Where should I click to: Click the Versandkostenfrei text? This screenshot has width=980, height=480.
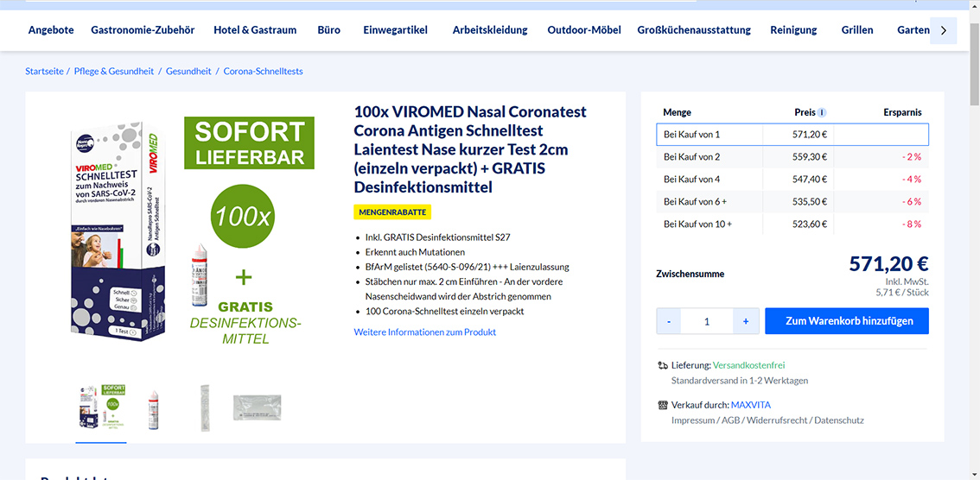click(x=748, y=365)
